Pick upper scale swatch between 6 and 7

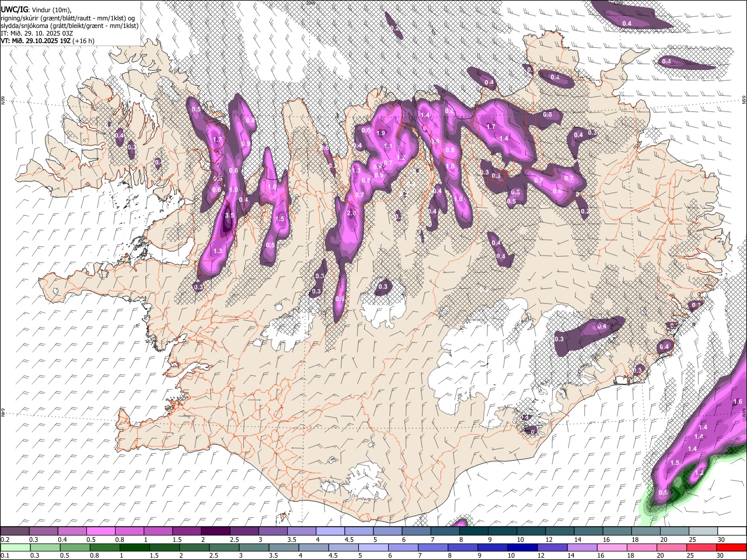416,531
